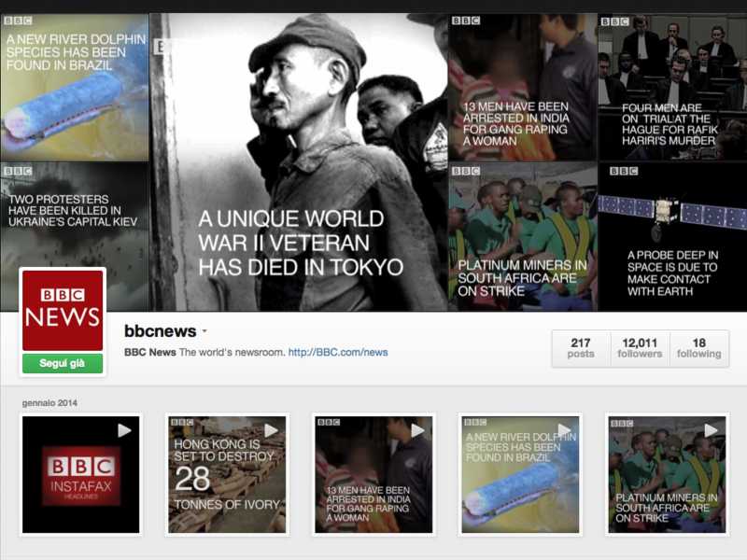This screenshot has width=747, height=560.
Task: Click the banner tile about India gang rape arrests
Action: tap(522, 87)
